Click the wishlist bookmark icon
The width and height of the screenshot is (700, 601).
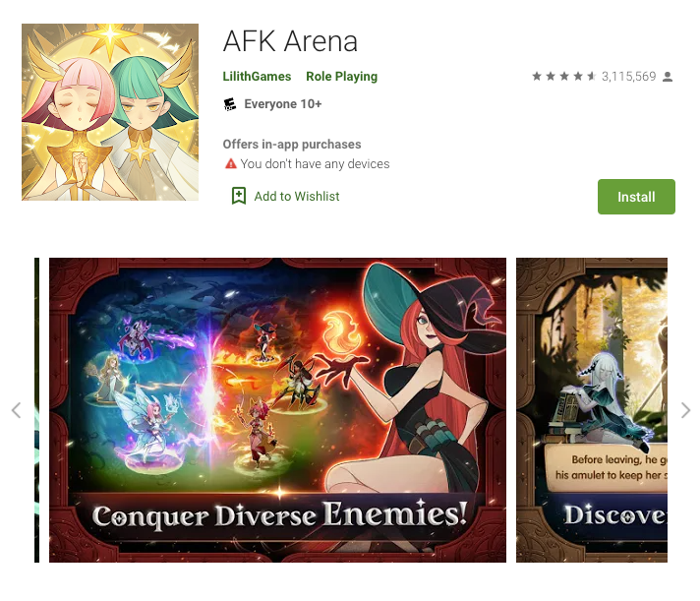pos(239,196)
